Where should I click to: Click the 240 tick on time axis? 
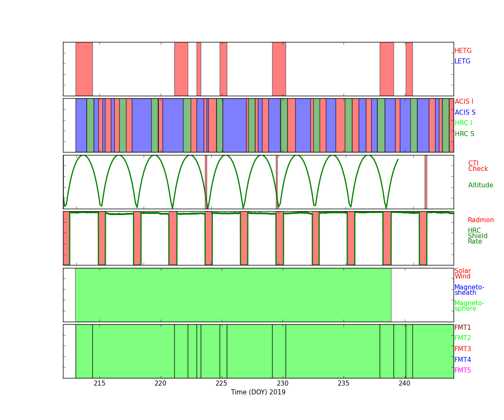click(404, 383)
